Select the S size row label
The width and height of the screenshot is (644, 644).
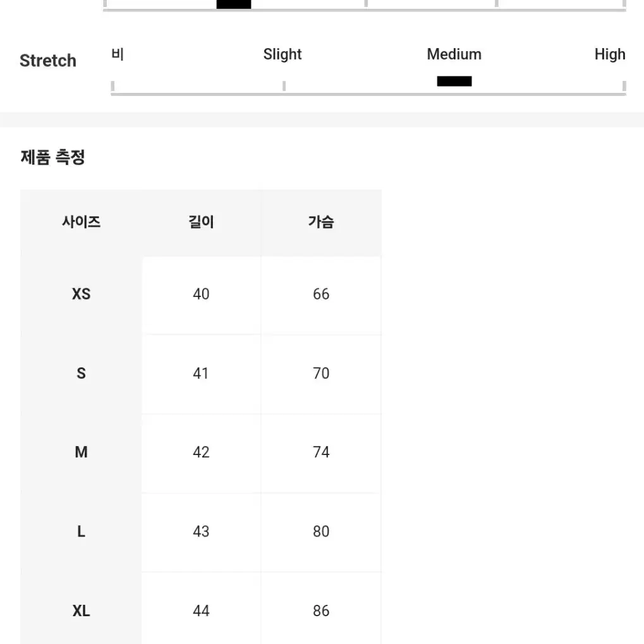click(x=82, y=374)
